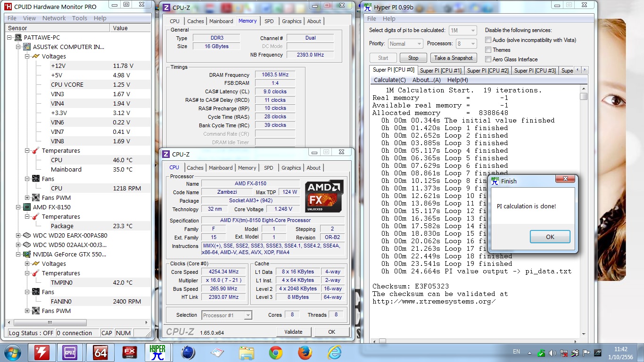Viewport: 644px width, 362px height.
Task: Open the Tools menu in Hardware Monitor
Action: [x=79, y=18]
